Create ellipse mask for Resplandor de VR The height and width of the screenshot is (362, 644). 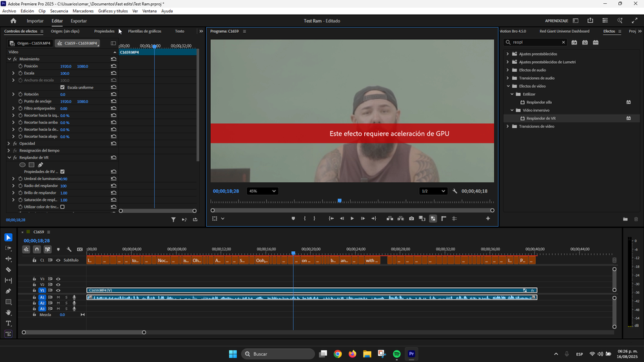[x=23, y=165]
